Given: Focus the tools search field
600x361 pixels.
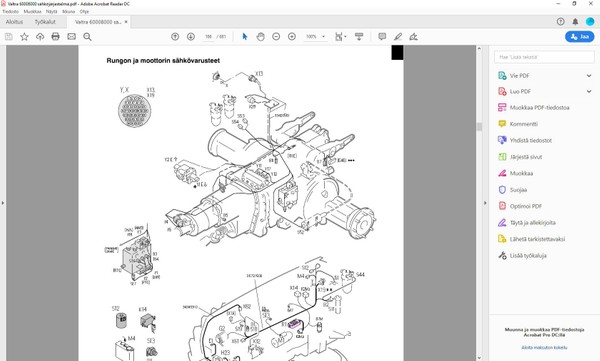Looking at the screenshot, I should click(x=544, y=57).
